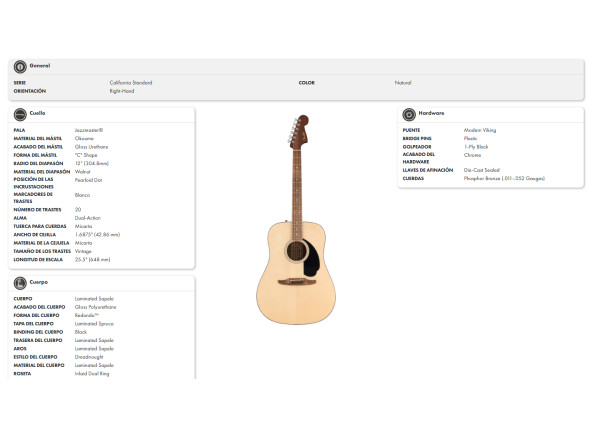Select the 'Modern Viking' bridge value
Screen dimensions: 590x434
tap(480, 130)
